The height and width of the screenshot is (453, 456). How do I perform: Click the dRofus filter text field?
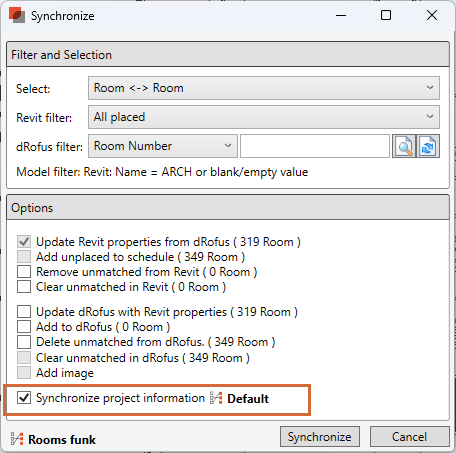point(315,146)
